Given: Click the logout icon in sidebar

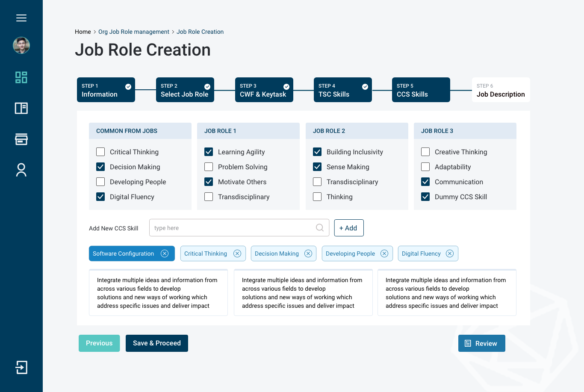Looking at the screenshot, I should [21, 367].
